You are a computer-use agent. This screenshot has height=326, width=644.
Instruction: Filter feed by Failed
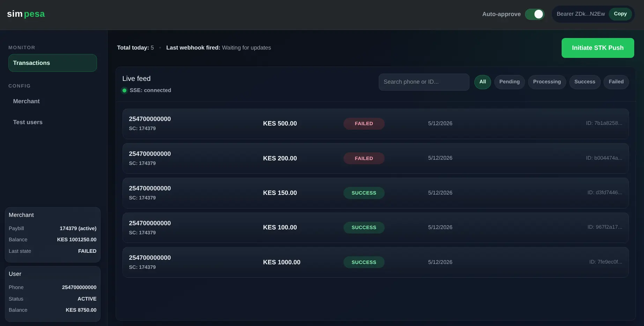tap(616, 82)
